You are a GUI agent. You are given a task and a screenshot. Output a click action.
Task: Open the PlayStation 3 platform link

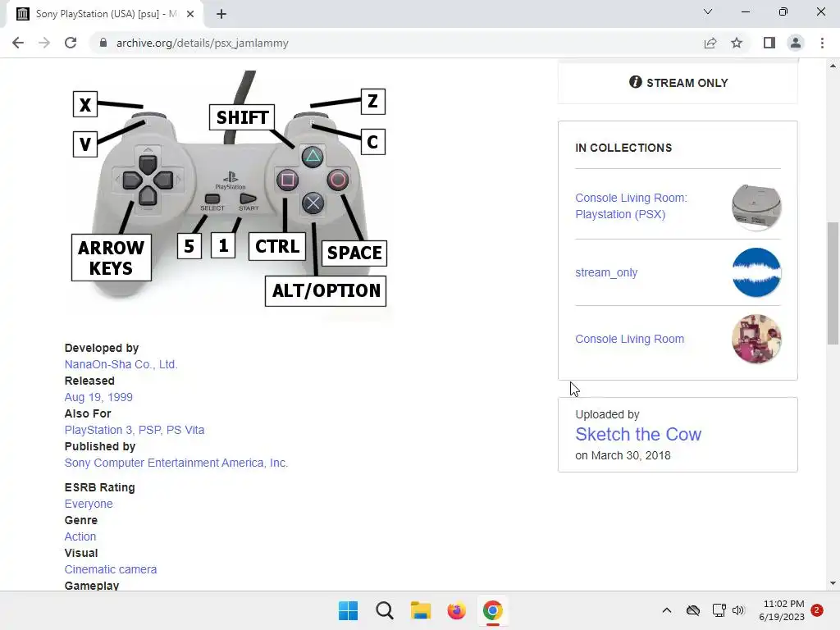point(98,430)
